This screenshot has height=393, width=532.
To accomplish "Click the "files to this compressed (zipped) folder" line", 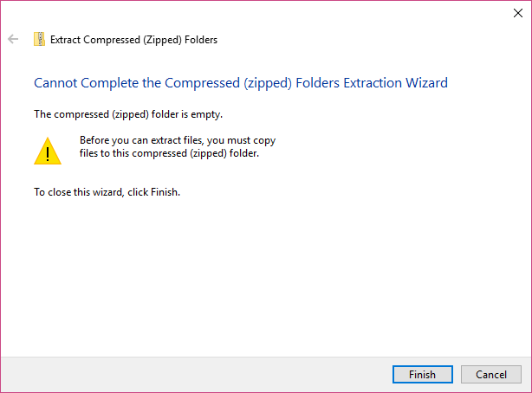I will pos(169,155).
